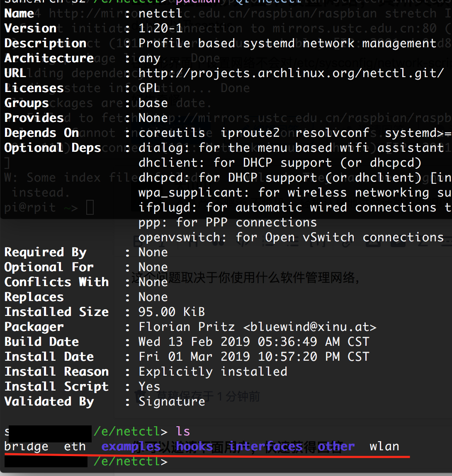Screen dimensions: 452x476
Task: Click the last '/e/netctl>' prompt line
Action: [x=131, y=461]
